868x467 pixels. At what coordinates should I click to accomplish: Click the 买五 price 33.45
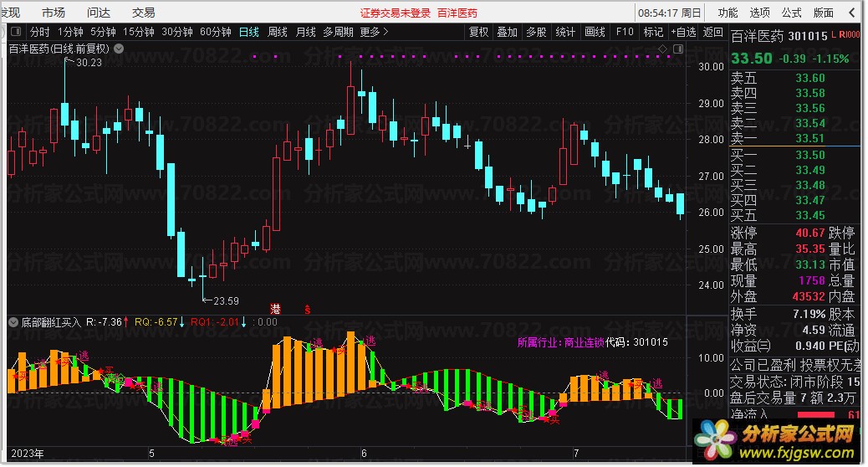(810, 215)
